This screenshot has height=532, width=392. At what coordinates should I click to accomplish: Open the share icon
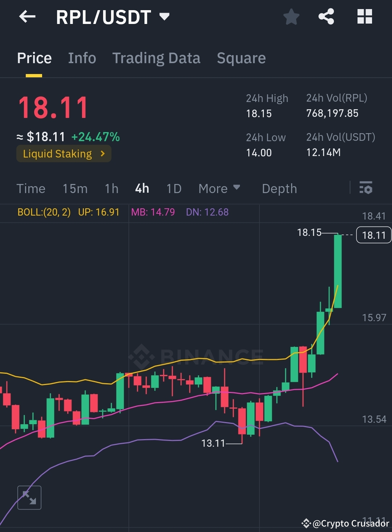[326, 16]
